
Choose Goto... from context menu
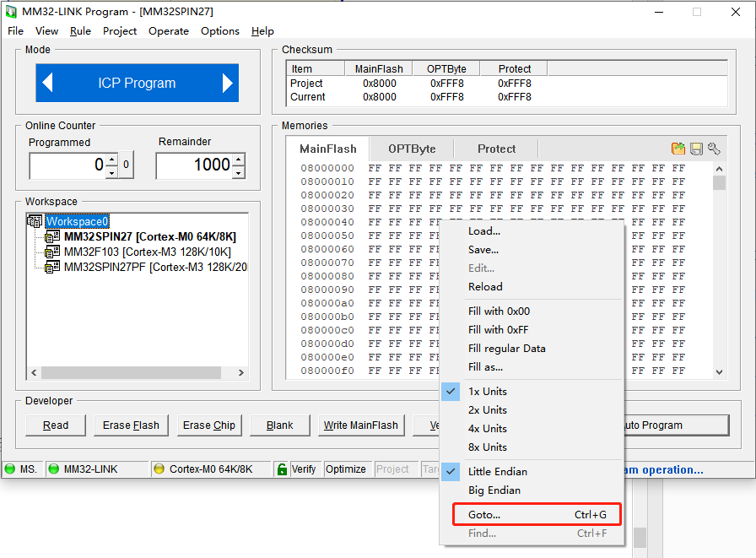pyautogui.click(x=537, y=515)
